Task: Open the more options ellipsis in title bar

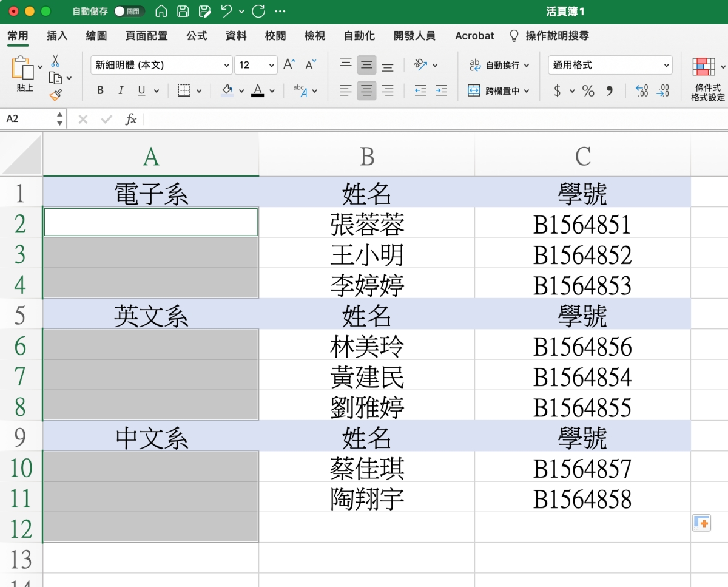Action: [280, 12]
